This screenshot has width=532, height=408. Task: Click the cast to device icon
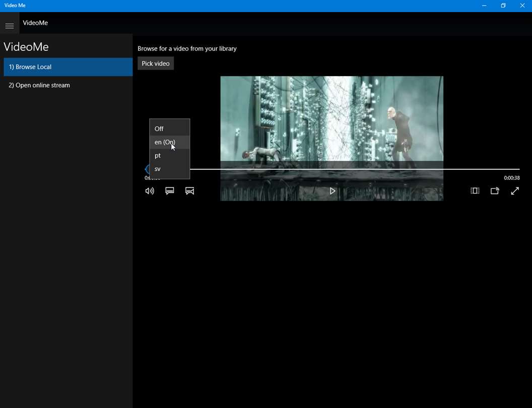point(495,191)
